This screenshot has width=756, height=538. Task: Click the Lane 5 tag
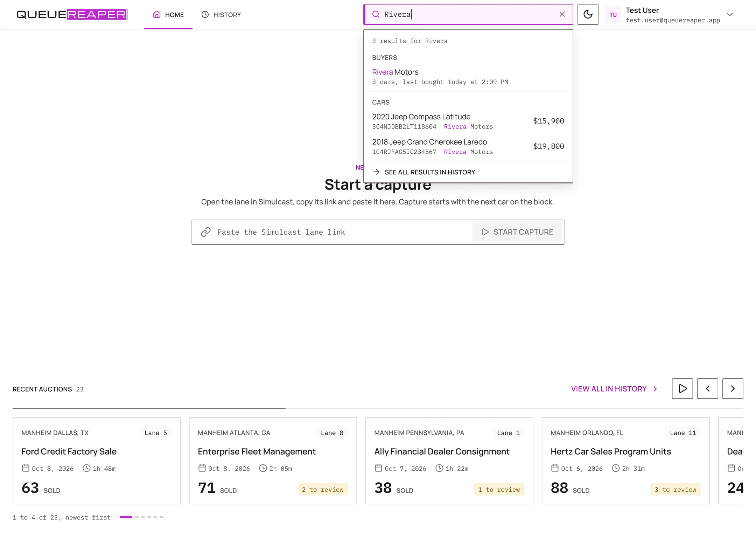click(x=156, y=433)
